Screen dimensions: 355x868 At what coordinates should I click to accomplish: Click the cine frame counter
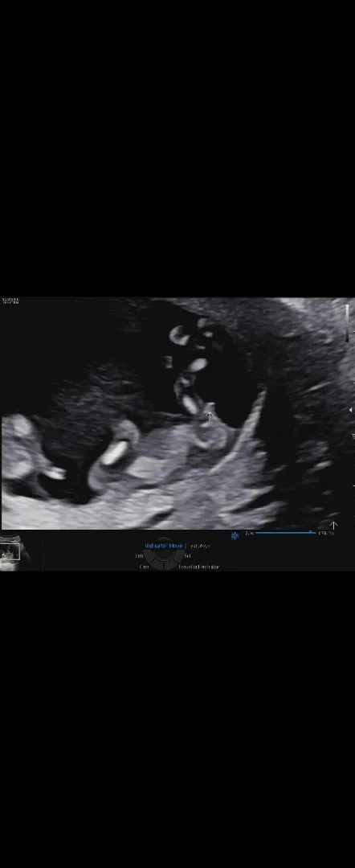point(326,533)
